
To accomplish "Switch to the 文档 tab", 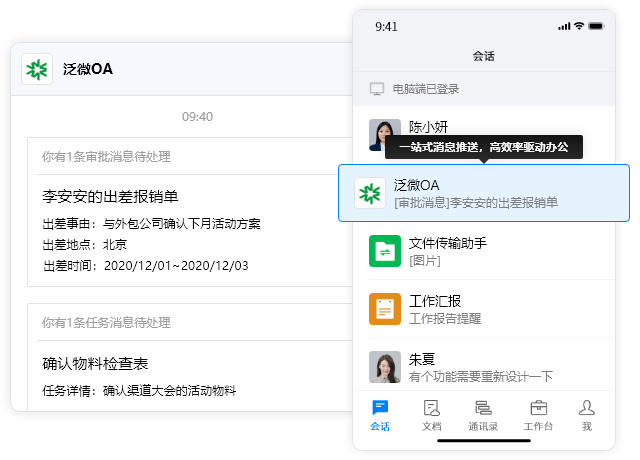I will pyautogui.click(x=431, y=414).
